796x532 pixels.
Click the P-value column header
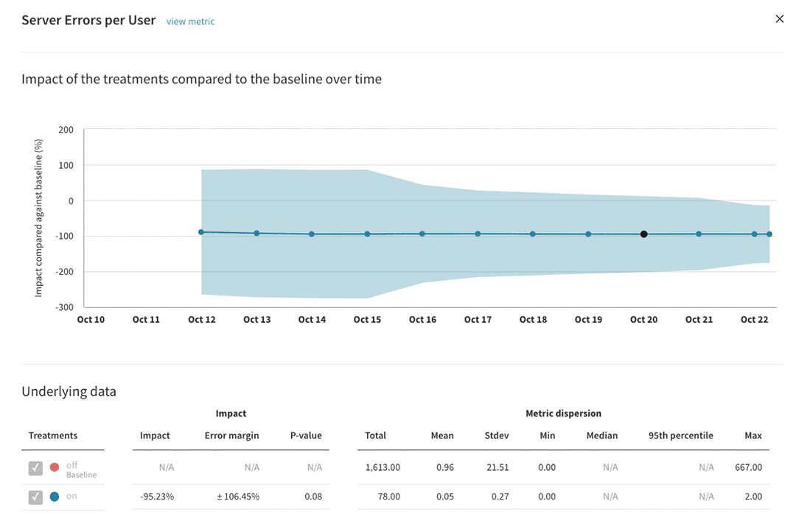point(306,435)
